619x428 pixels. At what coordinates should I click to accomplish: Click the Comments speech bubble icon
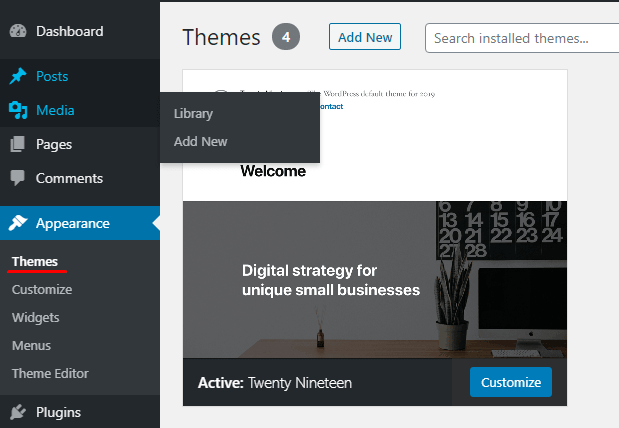tap(18, 178)
